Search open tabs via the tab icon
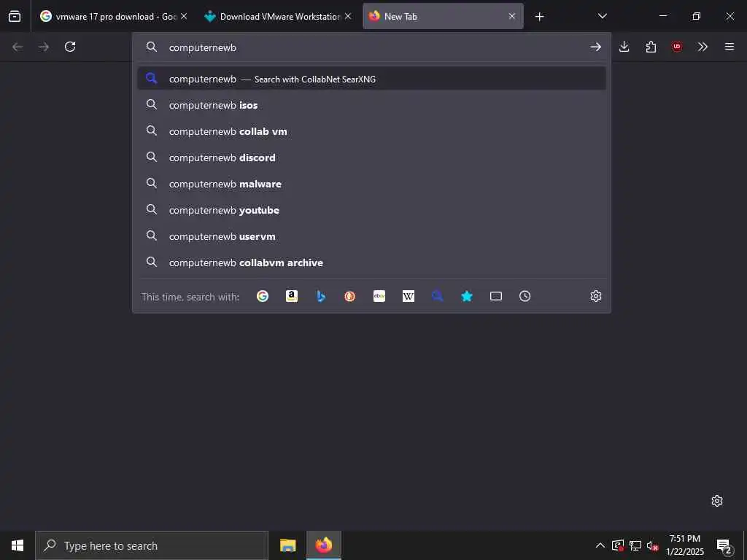 [x=496, y=296]
